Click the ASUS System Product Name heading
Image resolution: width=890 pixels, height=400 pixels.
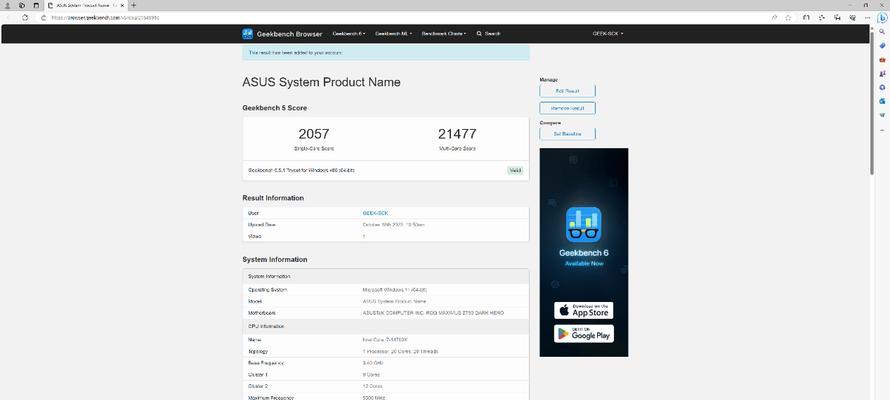[x=321, y=82]
